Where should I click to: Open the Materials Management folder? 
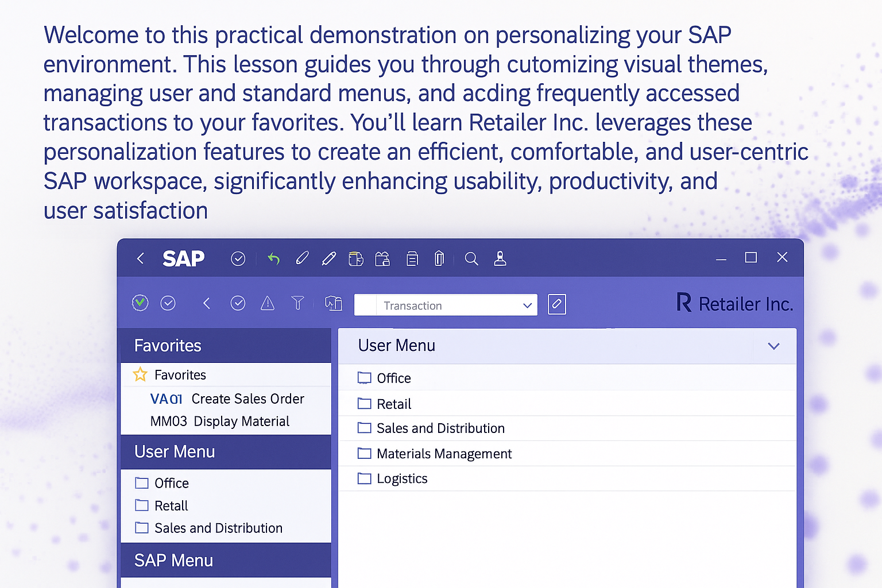pos(435,454)
